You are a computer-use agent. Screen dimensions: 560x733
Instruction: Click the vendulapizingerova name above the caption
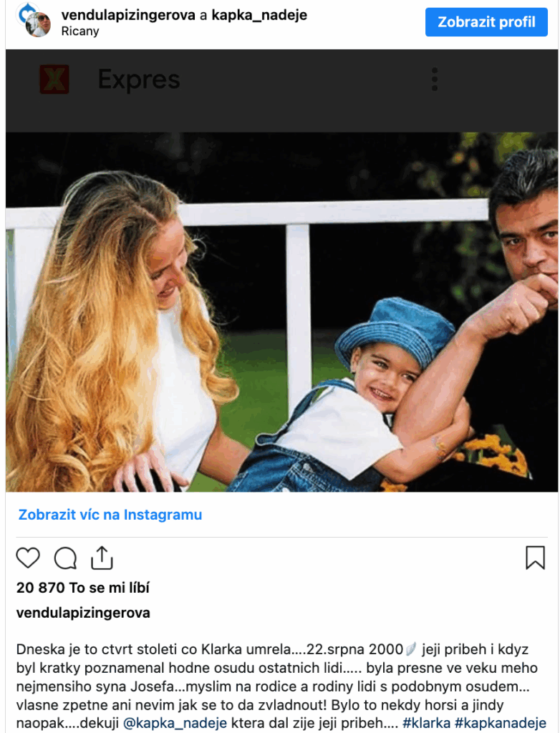pyautogui.click(x=83, y=613)
